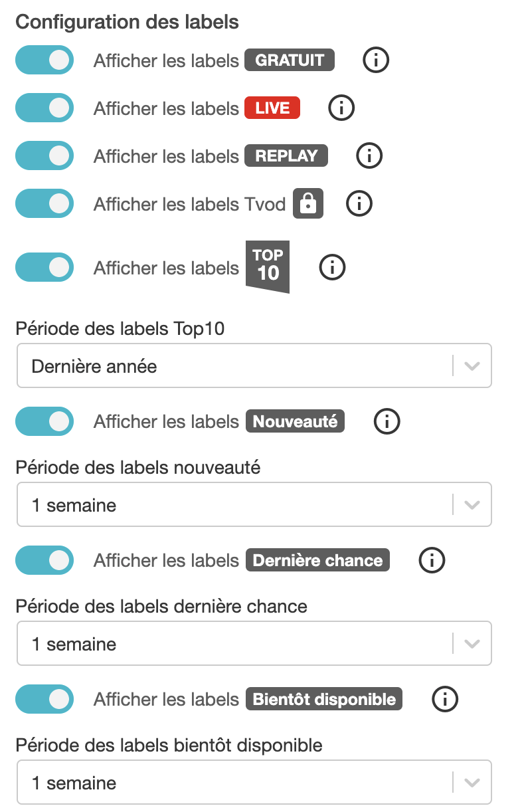Click info icon next to GRATUIT label

pyautogui.click(x=376, y=60)
